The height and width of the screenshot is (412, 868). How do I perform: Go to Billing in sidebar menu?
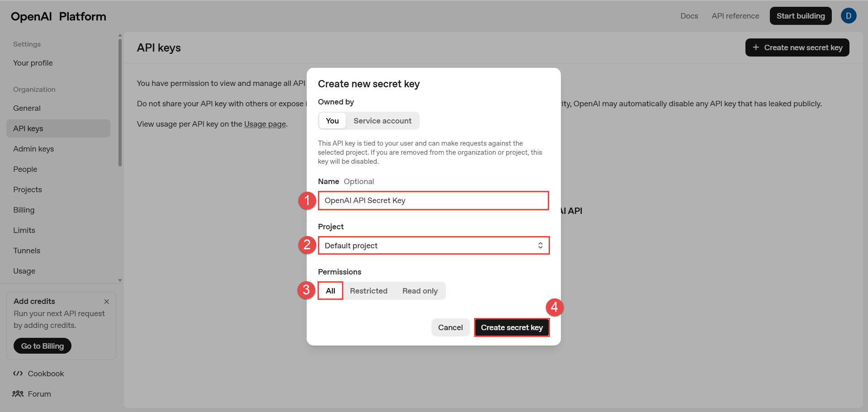[x=24, y=210]
